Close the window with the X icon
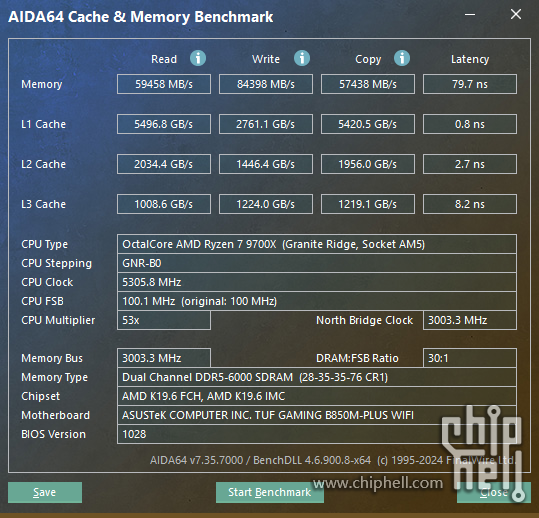Screen dimensions: 539x518 pyautogui.click(x=516, y=14)
